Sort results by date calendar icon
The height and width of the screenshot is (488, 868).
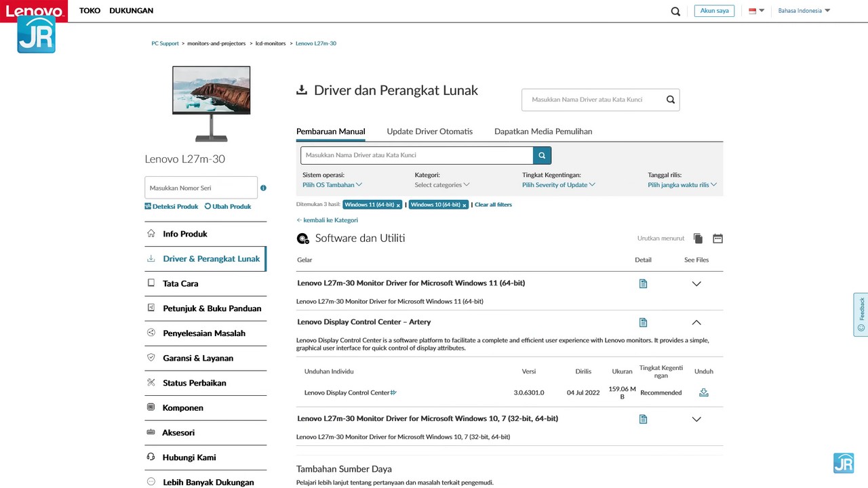(x=717, y=239)
